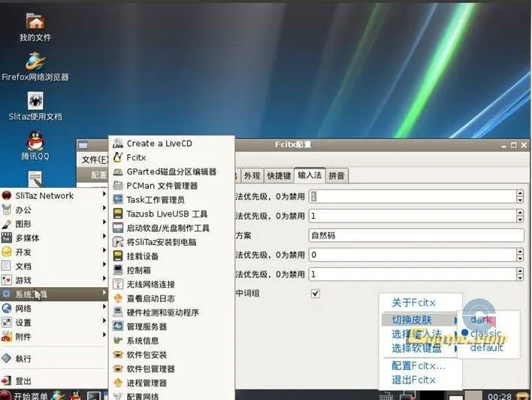Expand the 图形 submenu
Image resolution: width=532 pixels, height=400 pixels.
coord(53,224)
